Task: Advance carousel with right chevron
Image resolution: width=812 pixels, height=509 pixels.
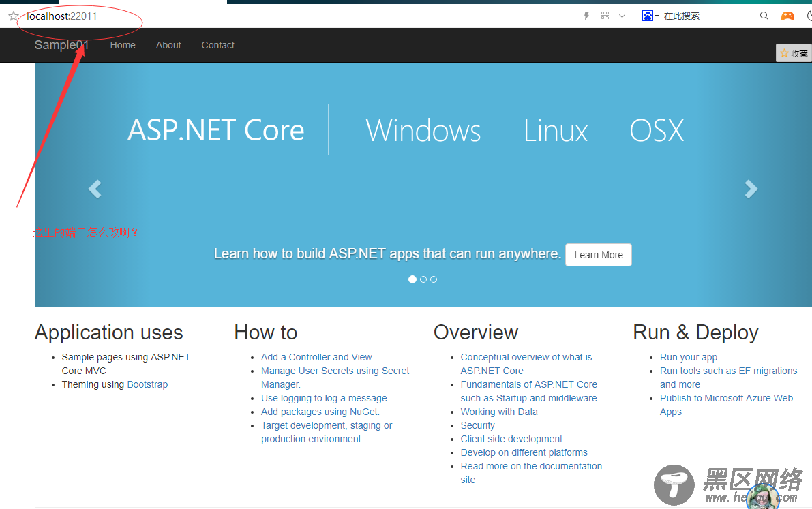Action: click(751, 189)
